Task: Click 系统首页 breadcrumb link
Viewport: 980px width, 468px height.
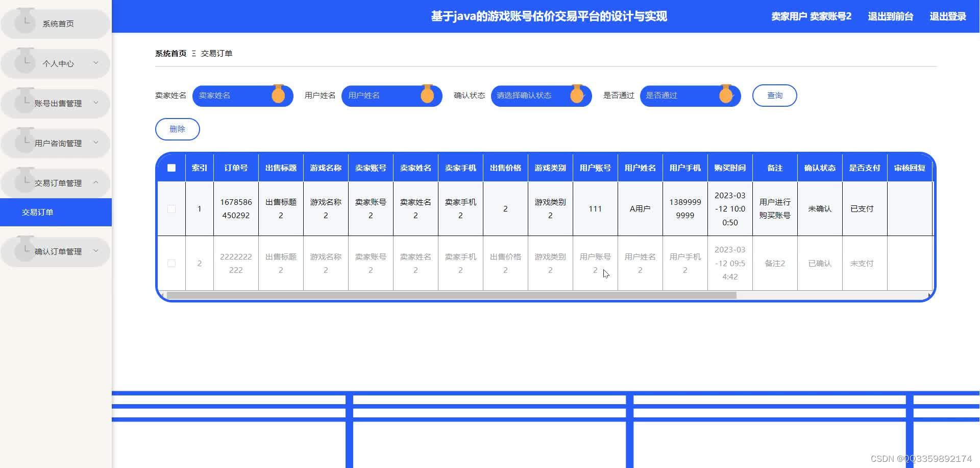Action: coord(170,53)
